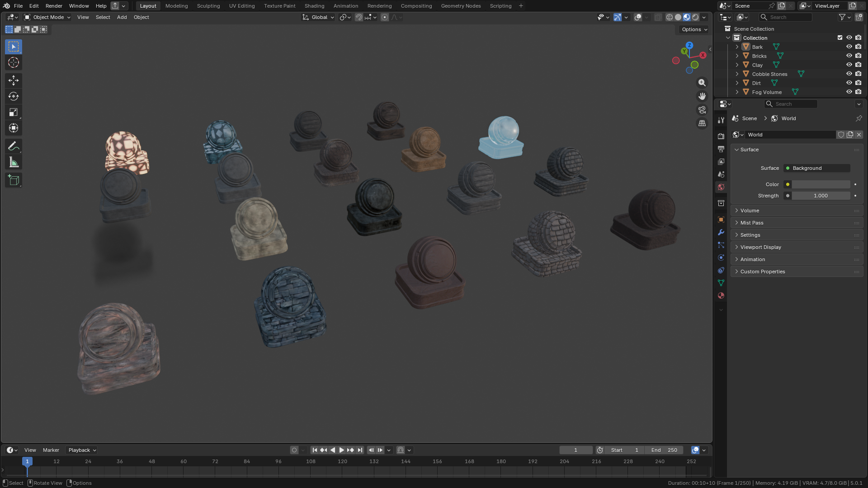Hide Bark object in viewport
This screenshot has width=868, height=488.
coord(849,47)
